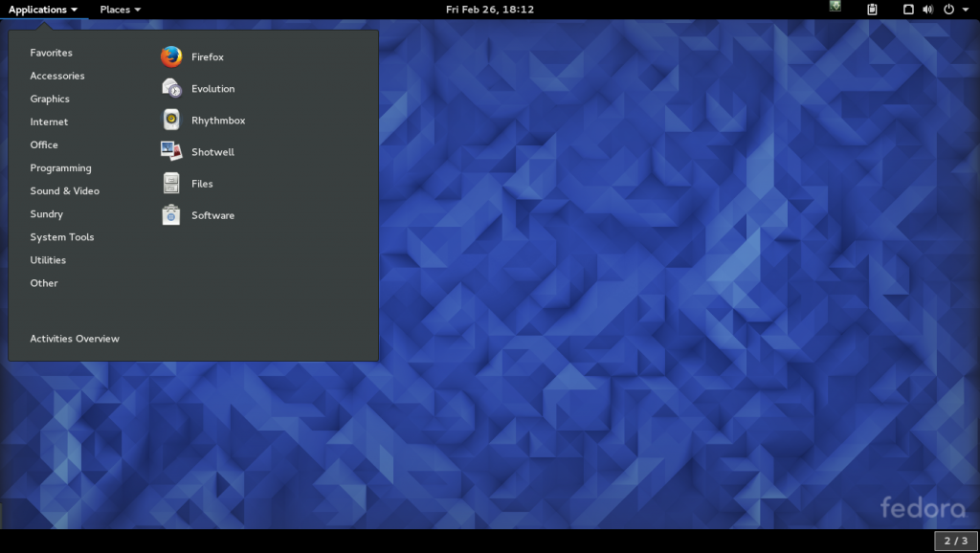Select the Programming category
Screen dimensions: 980x553
60,167
